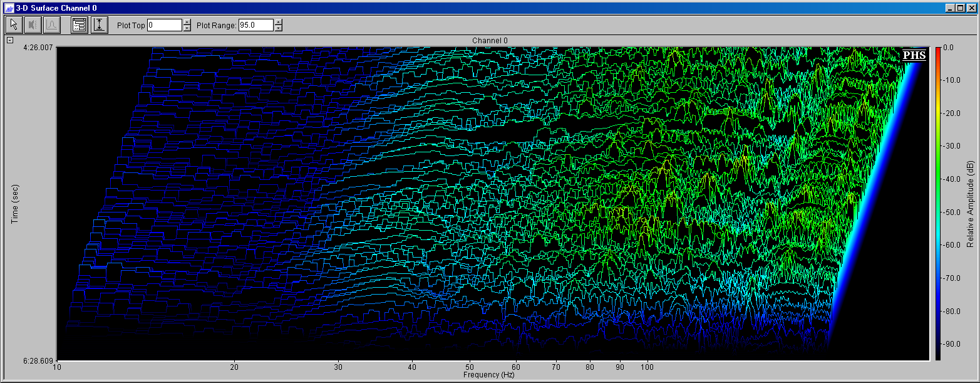Decrease Plot Range with the down arrow
The image size is (980, 383).
[278, 28]
